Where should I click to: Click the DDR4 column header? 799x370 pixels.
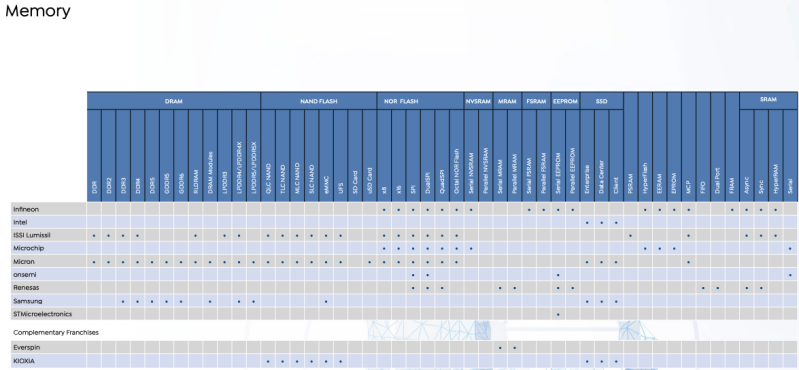point(138,155)
